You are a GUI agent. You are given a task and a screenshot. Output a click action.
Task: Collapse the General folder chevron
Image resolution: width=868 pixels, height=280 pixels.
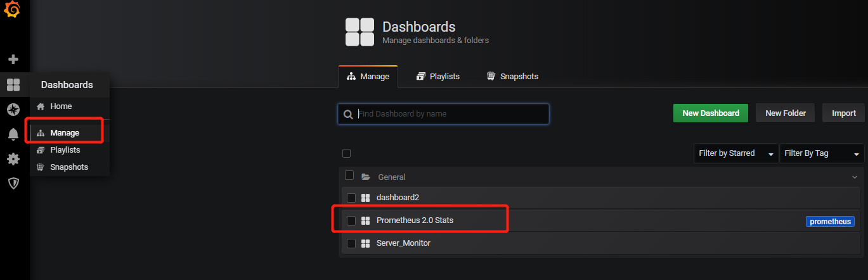point(854,177)
